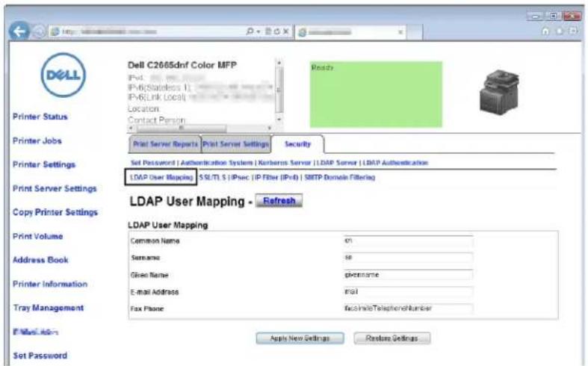The image size is (588, 366).
Task: Open Printer Jobs page
Action: click(x=37, y=141)
